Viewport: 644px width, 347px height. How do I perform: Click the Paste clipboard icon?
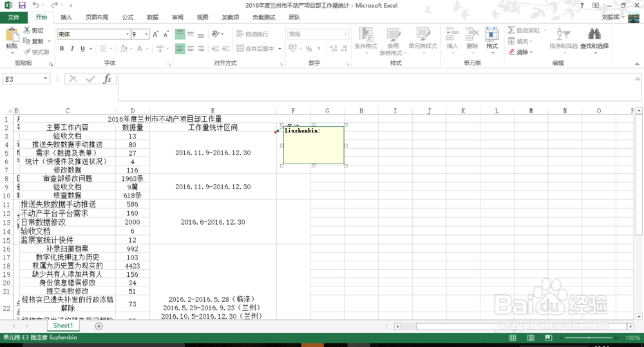(12, 35)
